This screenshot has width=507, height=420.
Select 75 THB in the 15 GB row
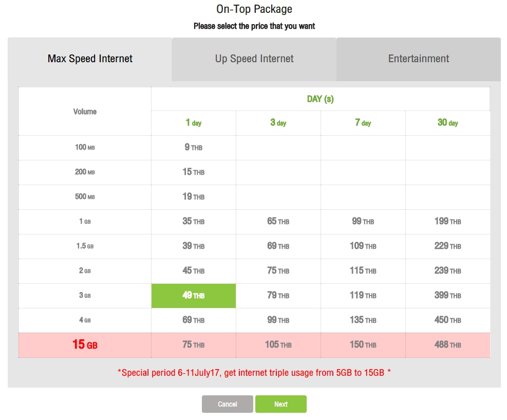193,345
